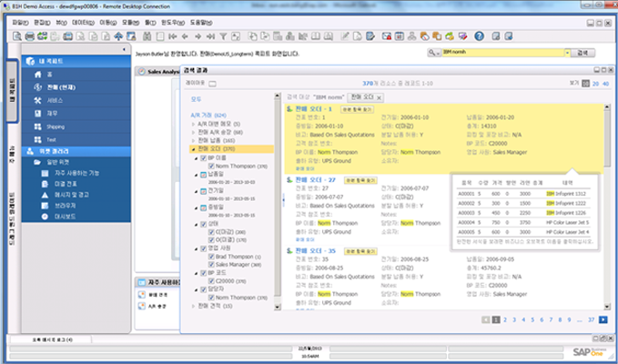Expand the 판매 견적 (15) tree node
Viewport: 618px width, 364px height.
pos(194,306)
